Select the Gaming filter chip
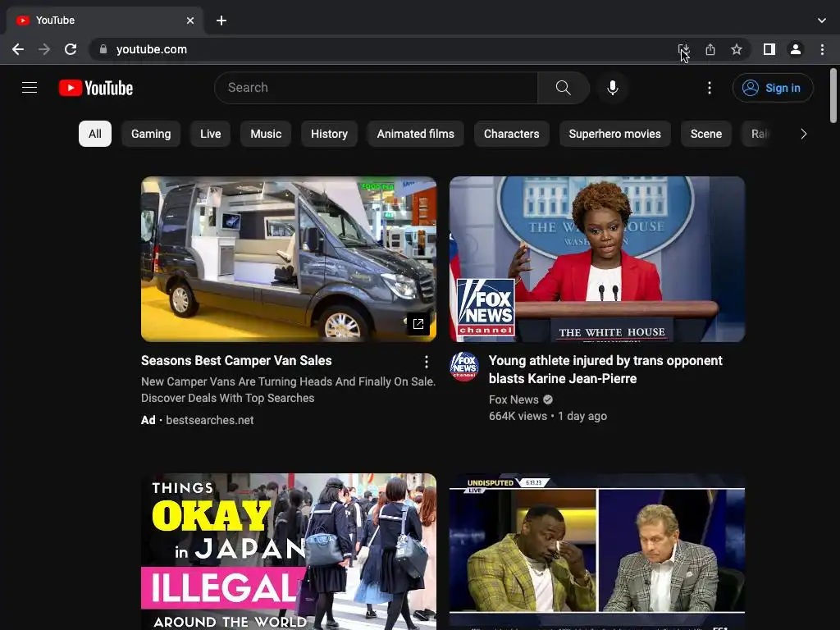The height and width of the screenshot is (630, 840). coord(151,134)
